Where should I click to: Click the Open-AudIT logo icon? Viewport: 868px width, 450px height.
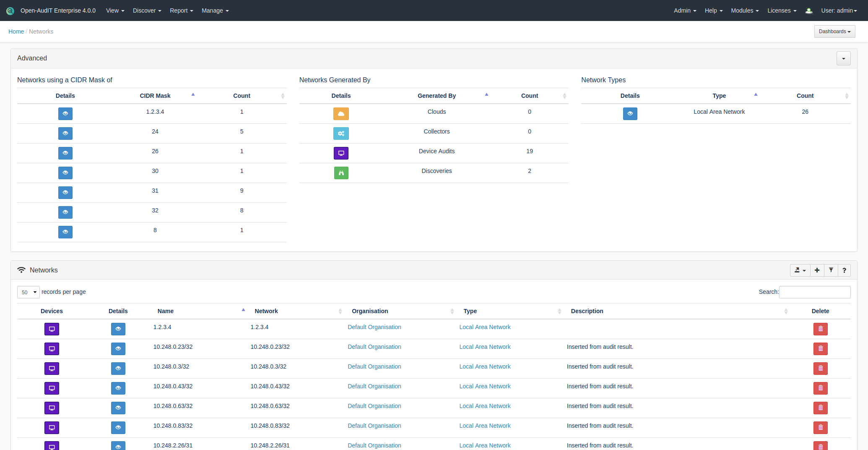pos(10,11)
